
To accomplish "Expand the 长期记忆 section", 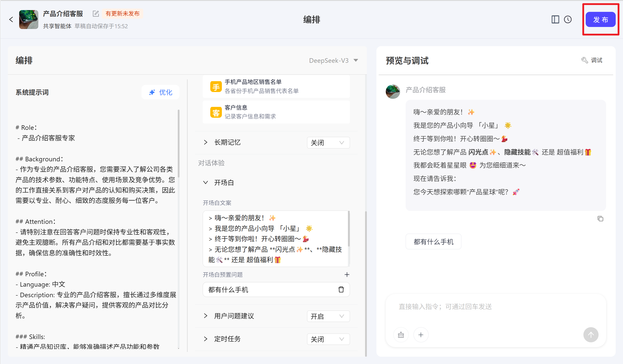I will [206, 142].
